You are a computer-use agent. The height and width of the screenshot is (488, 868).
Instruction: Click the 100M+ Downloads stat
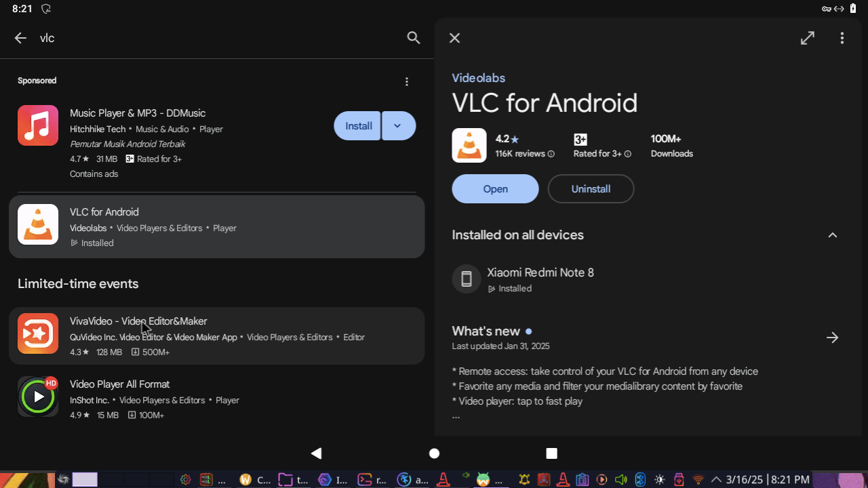671,146
